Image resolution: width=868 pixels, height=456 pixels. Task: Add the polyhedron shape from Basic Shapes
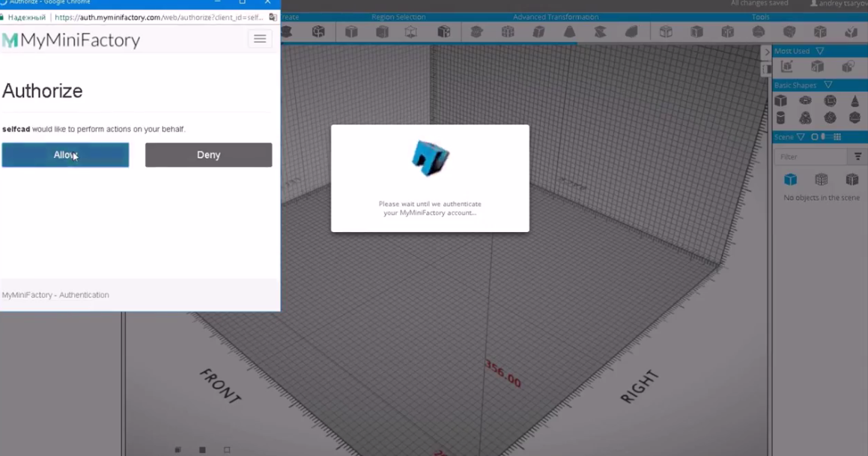point(855,118)
